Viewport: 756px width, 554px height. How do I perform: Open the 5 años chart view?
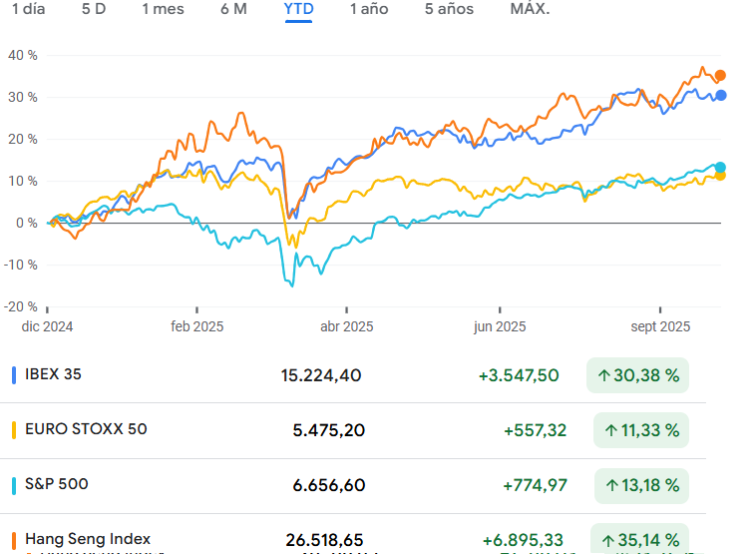coord(449,9)
